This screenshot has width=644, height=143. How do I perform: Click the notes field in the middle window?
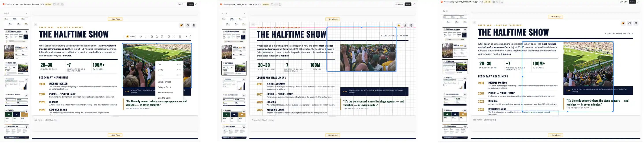pyautogui.click(x=333, y=124)
